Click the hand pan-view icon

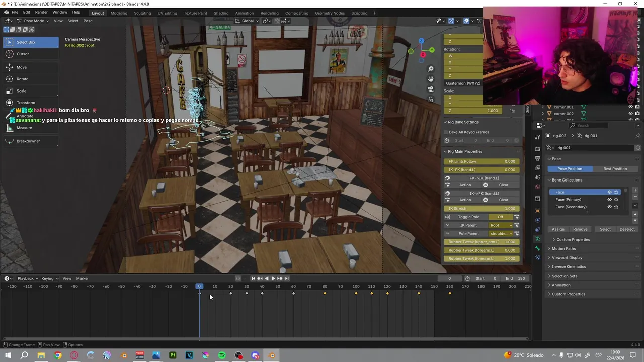click(x=431, y=79)
